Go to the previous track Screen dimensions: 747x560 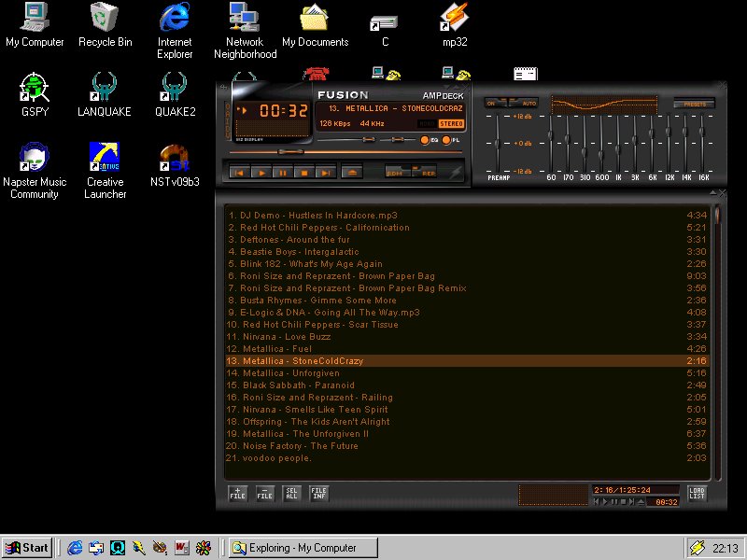pos(240,173)
